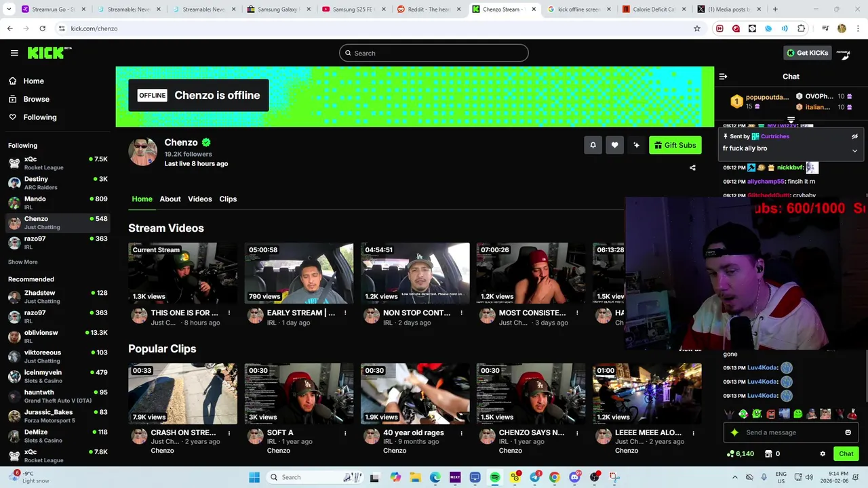Image resolution: width=868 pixels, height=488 pixels.
Task: Collapse the chat panel arrow icon
Action: [x=723, y=77]
